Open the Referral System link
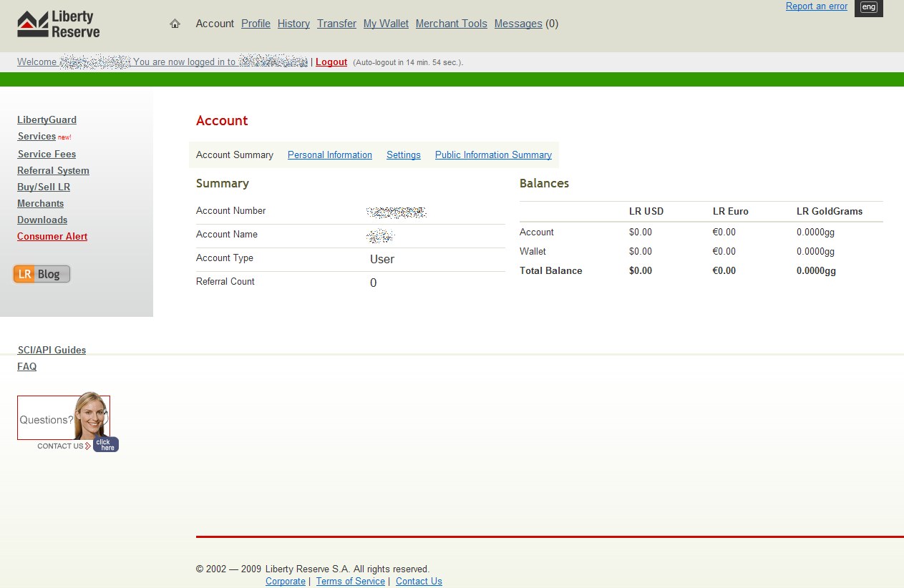 [x=53, y=171]
